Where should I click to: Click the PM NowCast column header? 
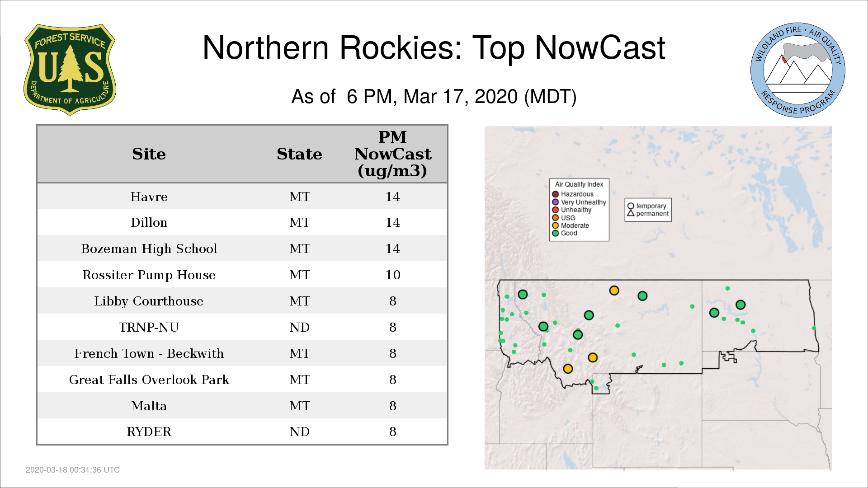point(392,154)
